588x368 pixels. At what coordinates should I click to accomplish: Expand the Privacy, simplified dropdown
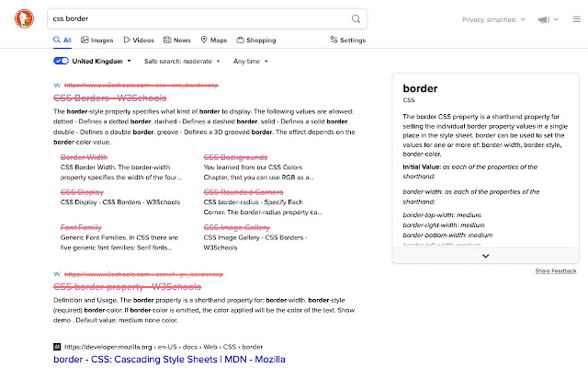(493, 19)
